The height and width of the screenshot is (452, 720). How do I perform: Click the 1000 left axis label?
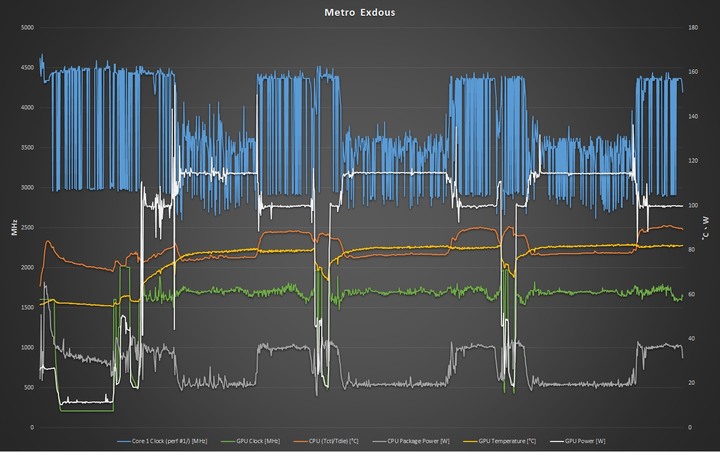pos(28,347)
